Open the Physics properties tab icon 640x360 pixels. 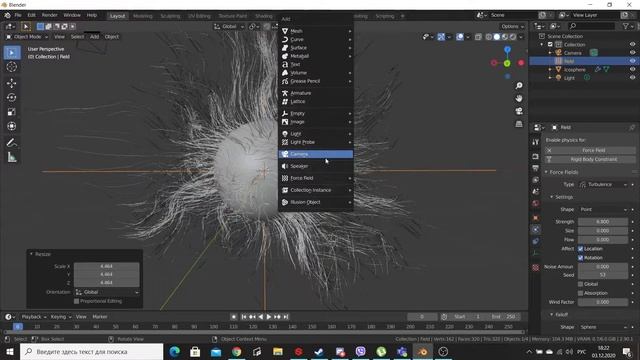point(536,230)
